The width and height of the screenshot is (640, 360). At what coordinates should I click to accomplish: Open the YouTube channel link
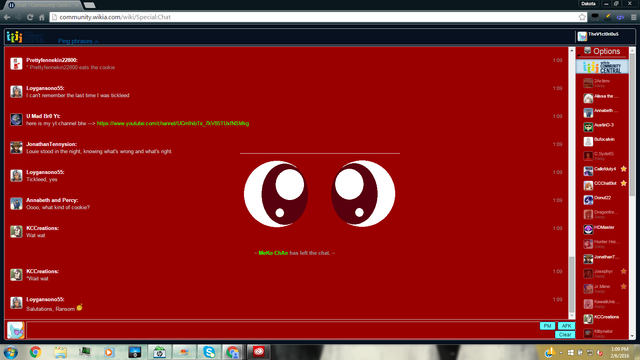[x=173, y=123]
